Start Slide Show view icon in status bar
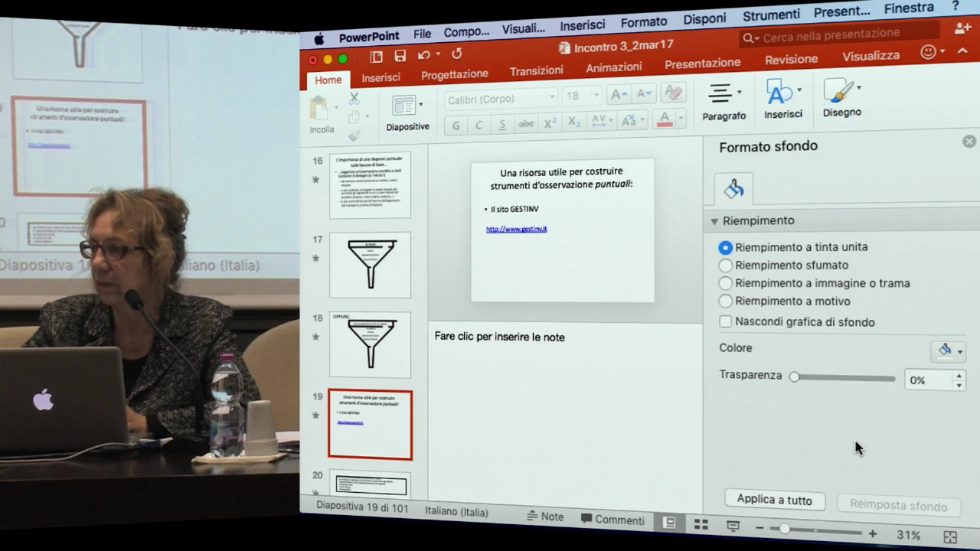Image resolution: width=980 pixels, height=551 pixels. (733, 526)
